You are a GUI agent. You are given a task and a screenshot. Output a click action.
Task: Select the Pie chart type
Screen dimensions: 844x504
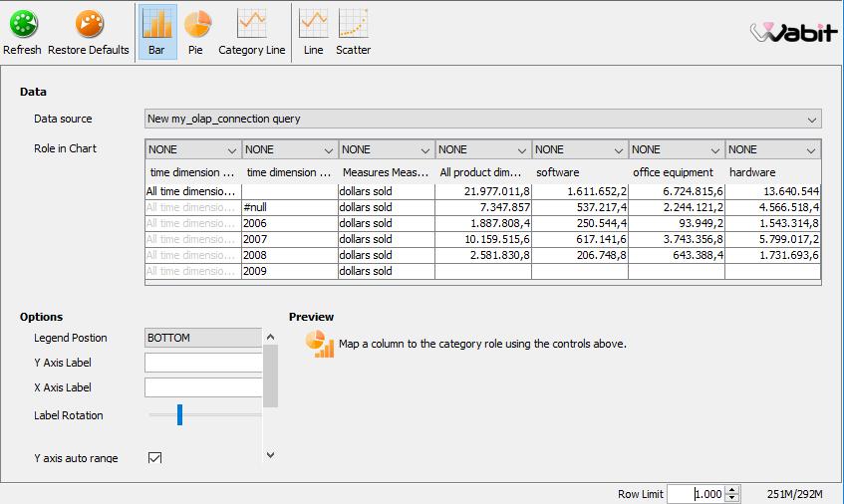coord(197,32)
